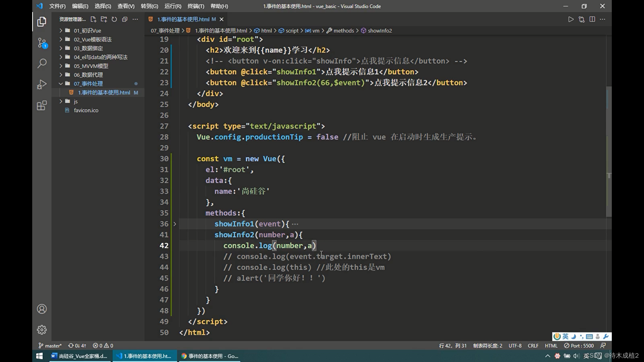Click the script breadcrumb item
This screenshot has width=644, height=362.
pos(288,31)
